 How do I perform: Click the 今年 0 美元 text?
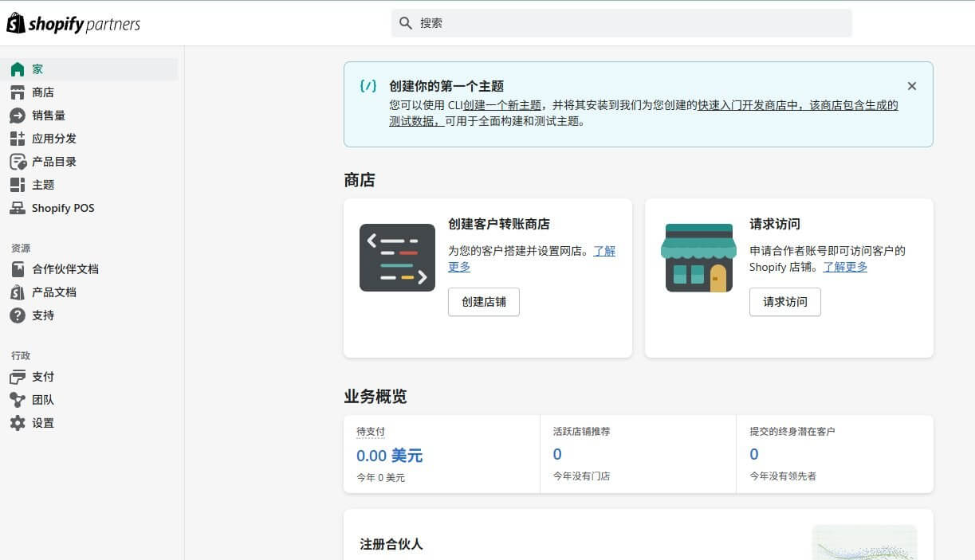380,478
